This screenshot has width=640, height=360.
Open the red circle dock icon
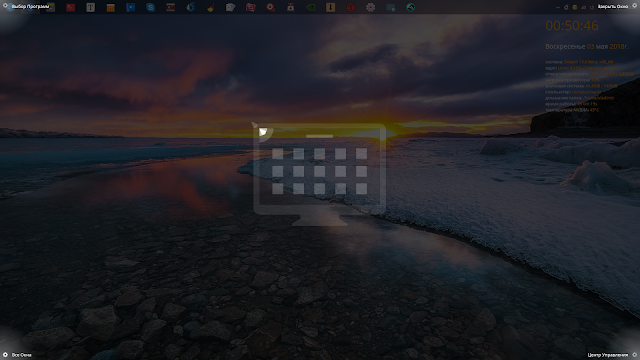point(351,7)
